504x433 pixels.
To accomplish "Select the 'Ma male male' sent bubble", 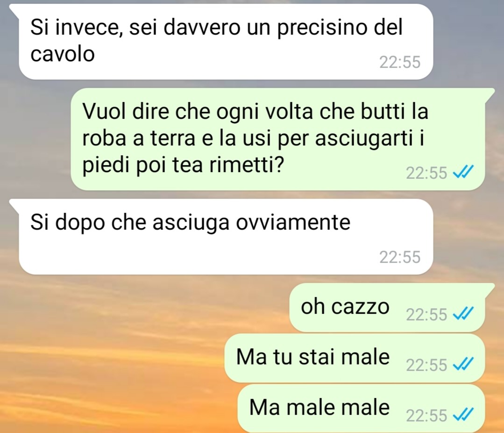I will pyautogui.click(x=361, y=409).
